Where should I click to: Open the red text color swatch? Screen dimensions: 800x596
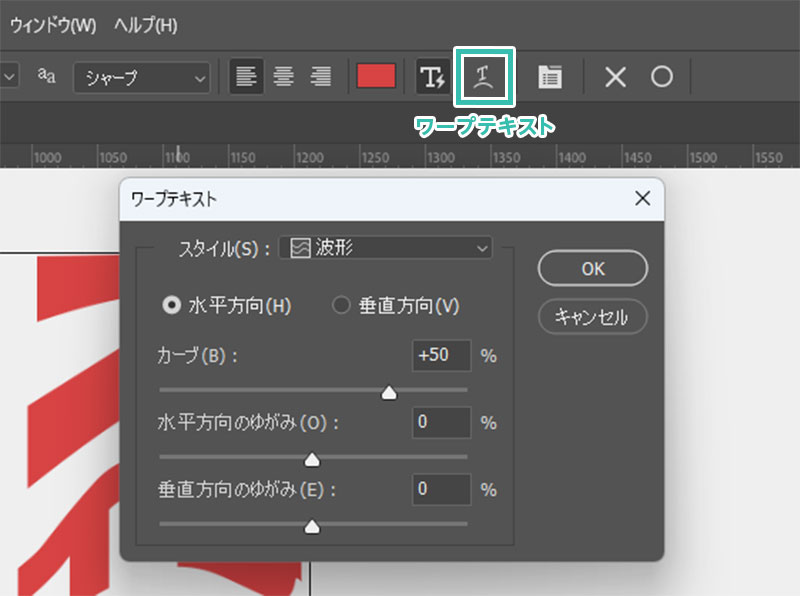coord(376,76)
